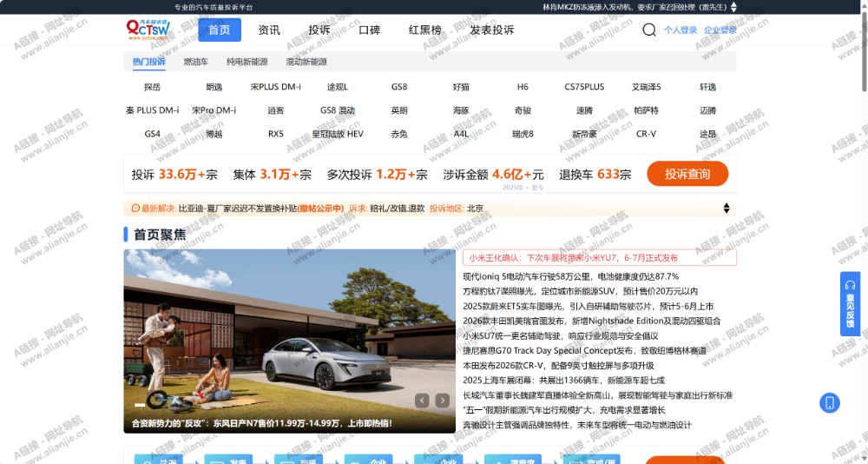Screen dimensions: 868x464
Task: Open the H6 car model link
Action: 523,87
